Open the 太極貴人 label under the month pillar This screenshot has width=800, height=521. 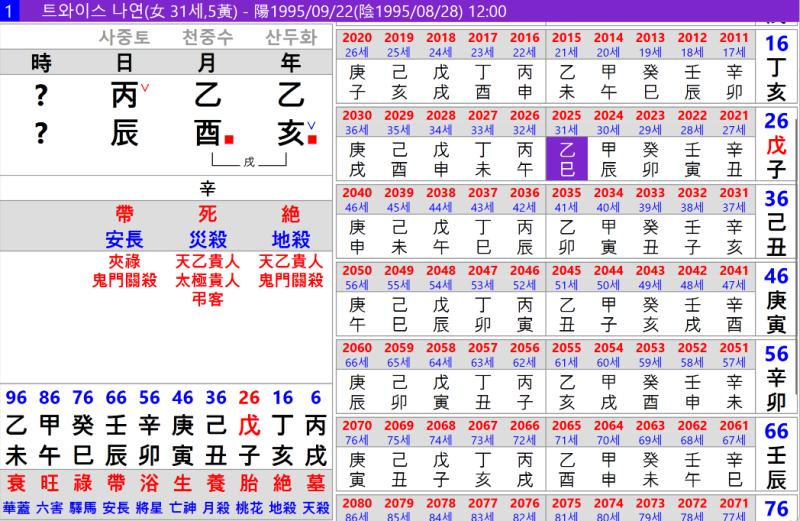[207, 280]
